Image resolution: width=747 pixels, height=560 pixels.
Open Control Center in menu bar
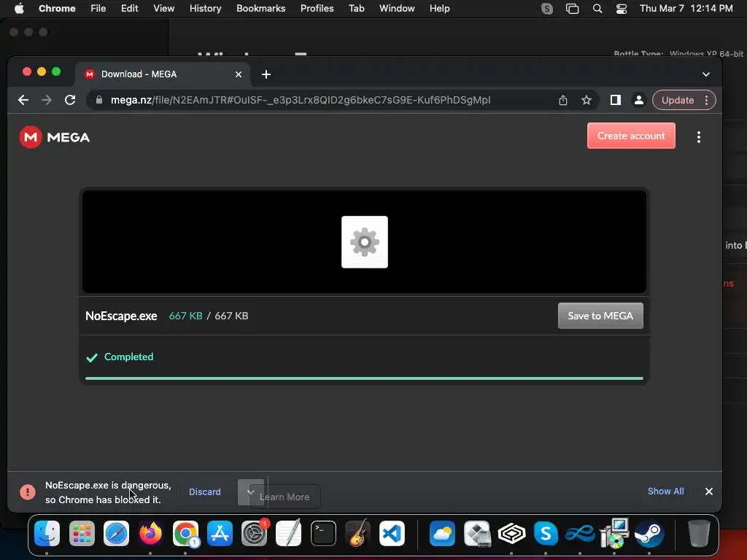pos(622,9)
